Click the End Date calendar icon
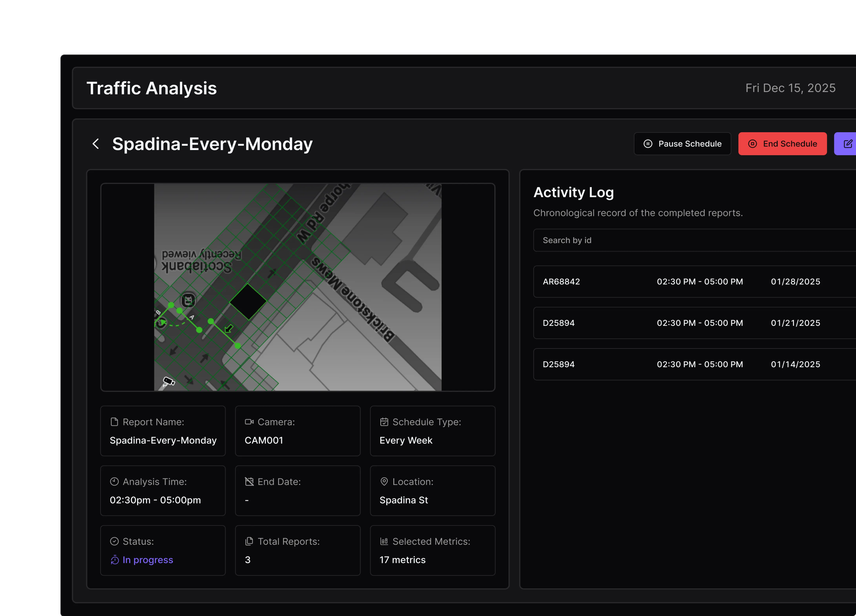Viewport: 856px width, 616px height. click(x=249, y=482)
